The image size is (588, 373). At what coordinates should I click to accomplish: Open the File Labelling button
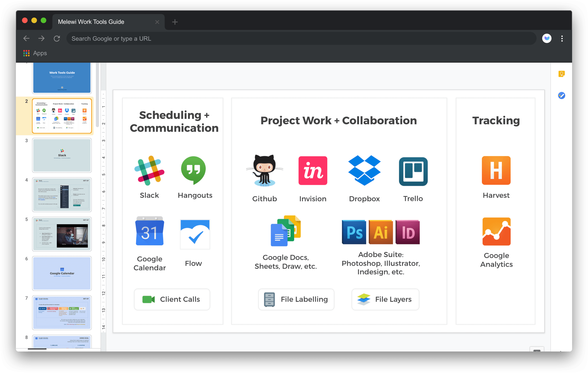pos(296,299)
